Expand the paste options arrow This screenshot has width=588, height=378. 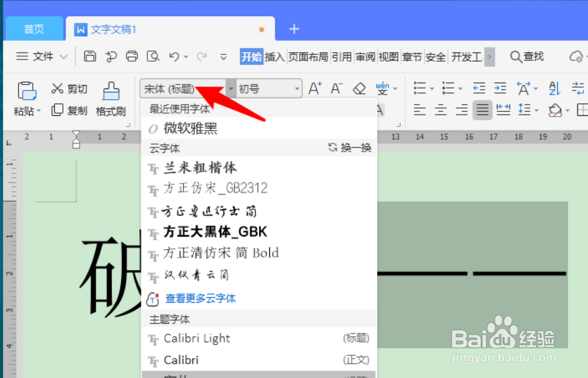[39, 111]
